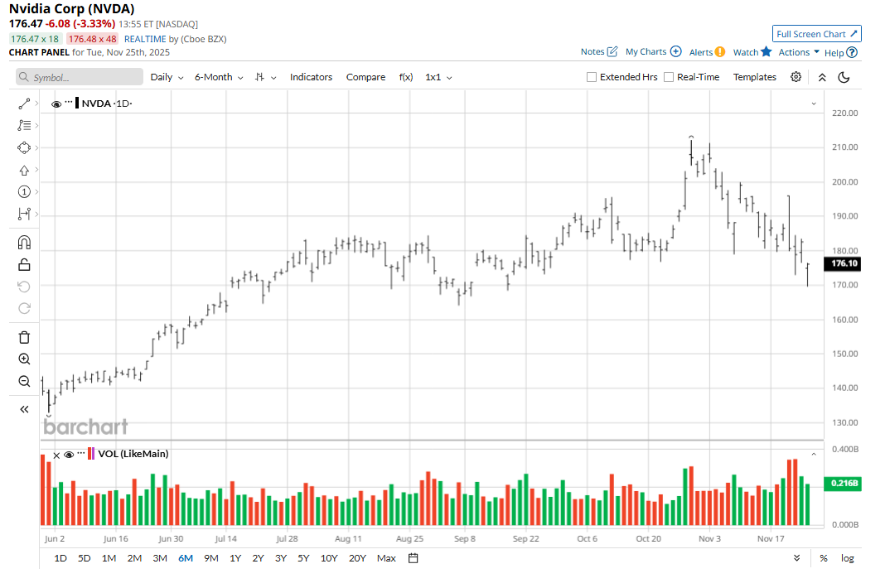
Task: Open VOL indicator options ellipsis
Action: click(x=81, y=452)
